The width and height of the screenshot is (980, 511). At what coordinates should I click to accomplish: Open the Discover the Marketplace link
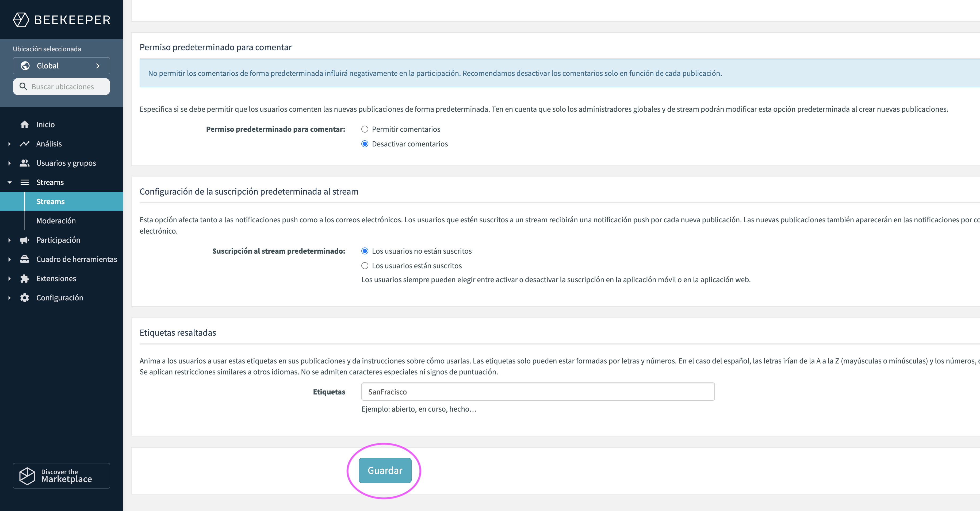tap(62, 476)
